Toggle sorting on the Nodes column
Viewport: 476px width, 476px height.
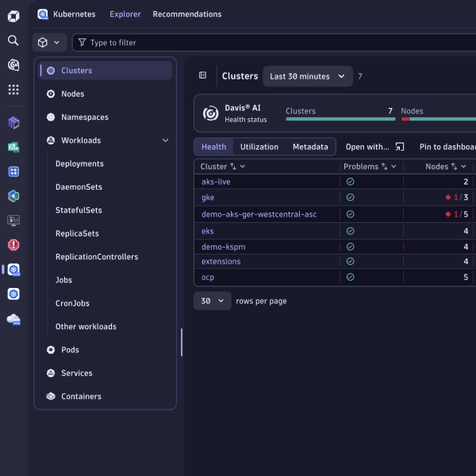(x=454, y=167)
